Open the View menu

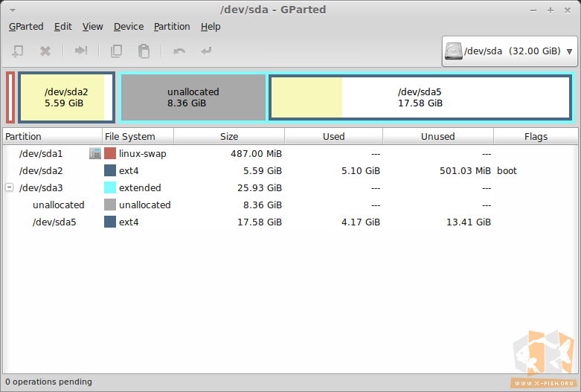93,27
